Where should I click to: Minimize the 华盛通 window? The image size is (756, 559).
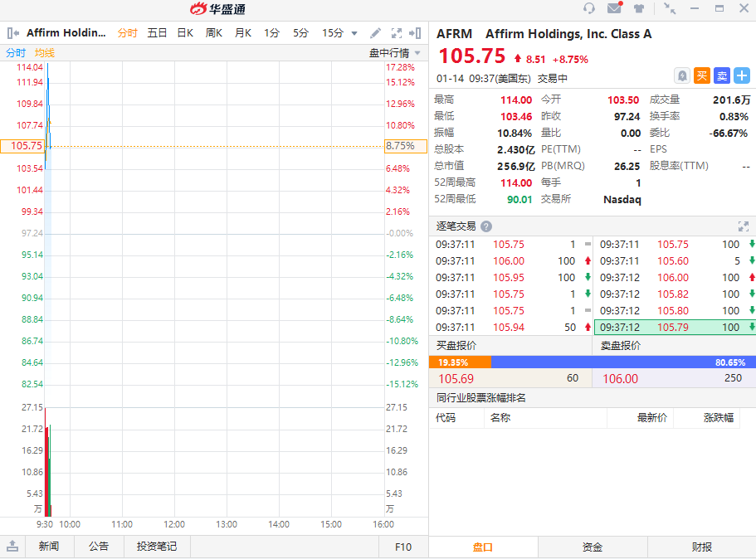click(695, 8)
